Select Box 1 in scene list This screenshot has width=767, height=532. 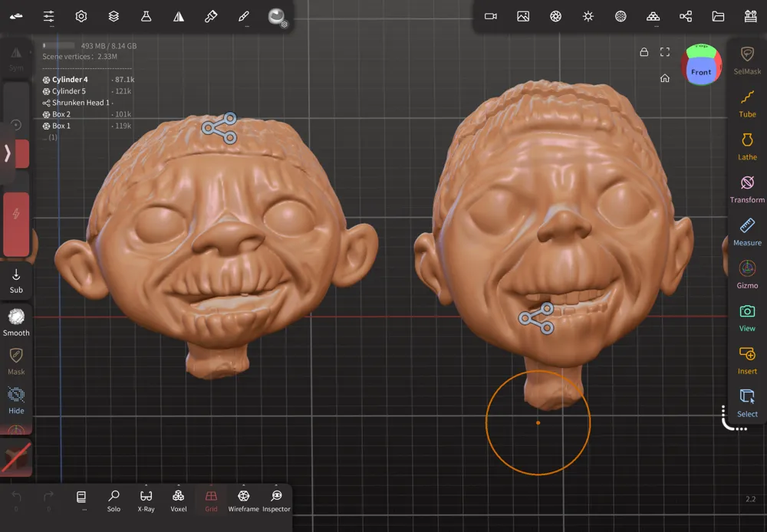[88, 126]
